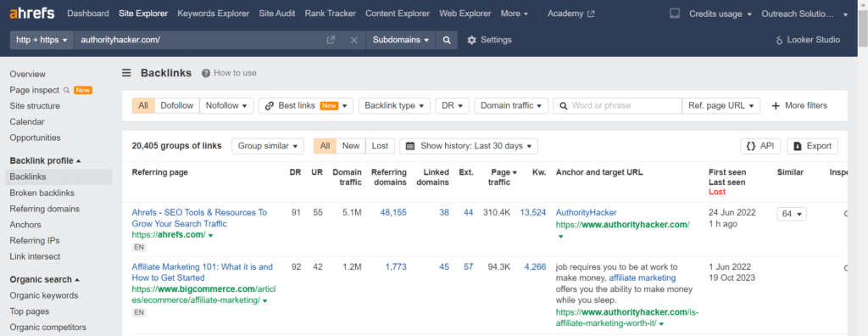
Task: Open Show history Last 30 days dropdown
Action: pyautogui.click(x=468, y=146)
